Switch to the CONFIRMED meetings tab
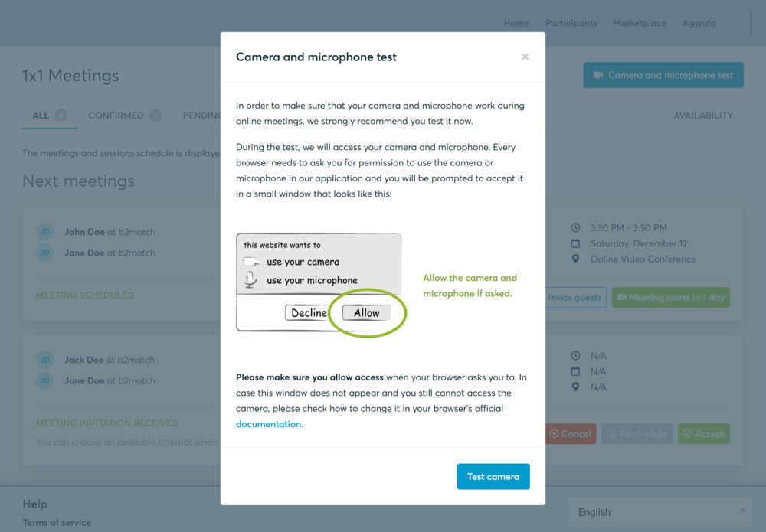 pyautogui.click(x=116, y=116)
